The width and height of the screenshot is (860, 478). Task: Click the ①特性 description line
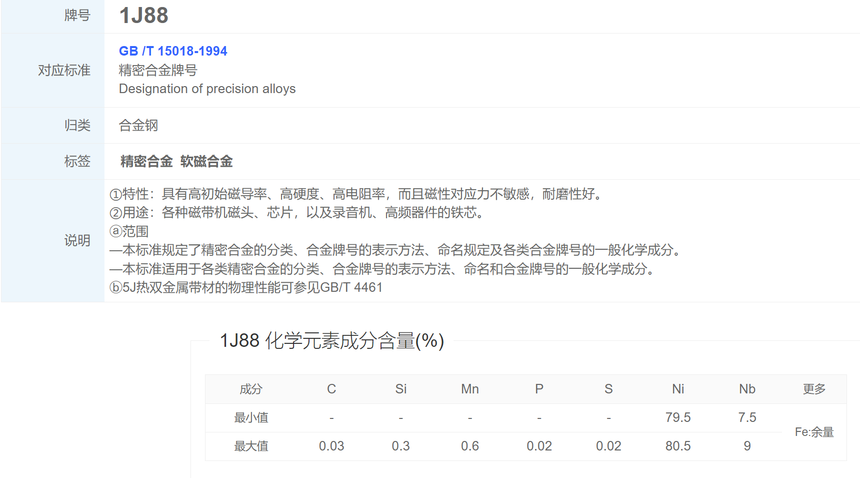click(355, 194)
